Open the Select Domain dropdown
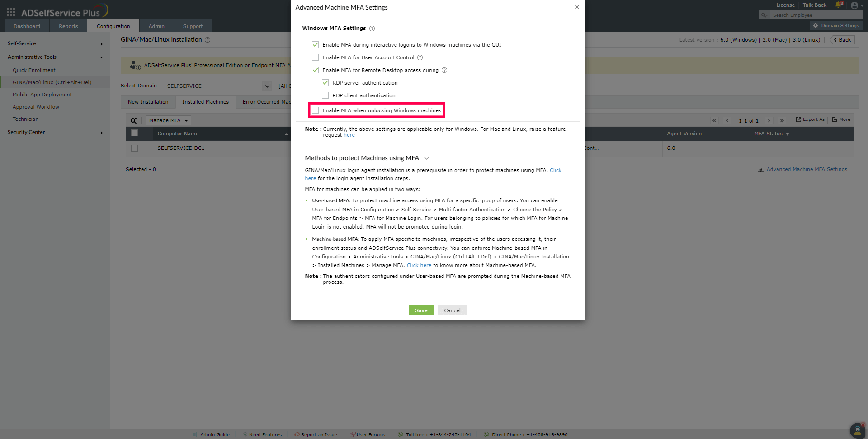The width and height of the screenshot is (868, 439). click(x=218, y=86)
